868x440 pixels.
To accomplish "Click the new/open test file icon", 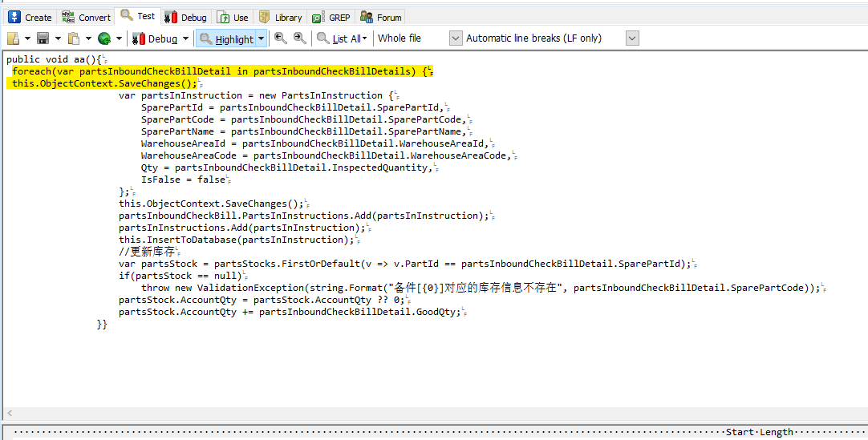I will 14,38.
